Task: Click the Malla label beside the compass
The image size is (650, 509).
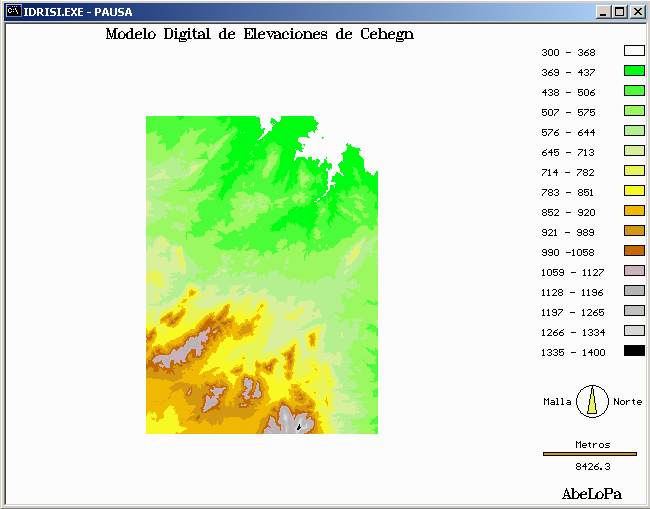Action: click(557, 402)
